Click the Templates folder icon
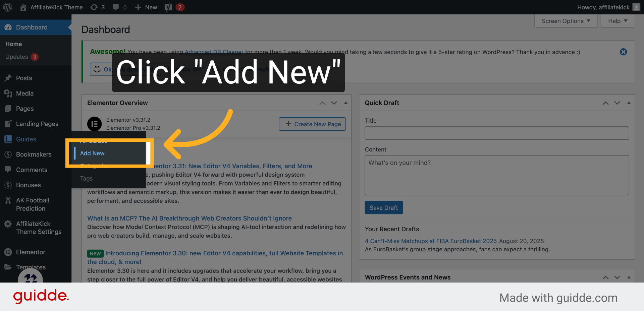 click(x=8, y=267)
